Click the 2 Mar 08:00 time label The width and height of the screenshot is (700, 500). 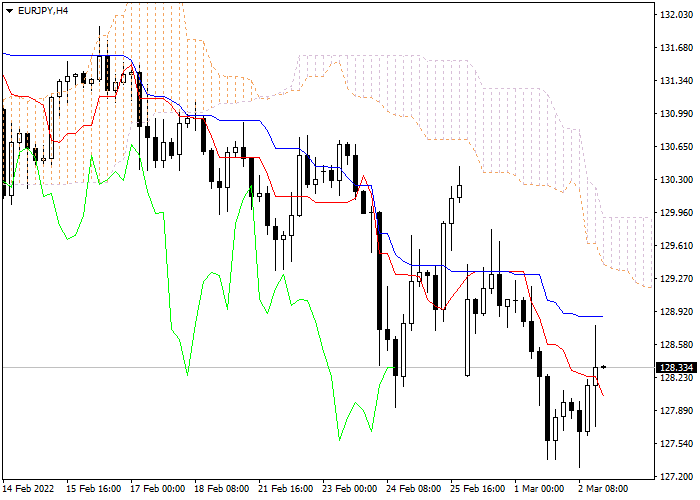tap(603, 489)
